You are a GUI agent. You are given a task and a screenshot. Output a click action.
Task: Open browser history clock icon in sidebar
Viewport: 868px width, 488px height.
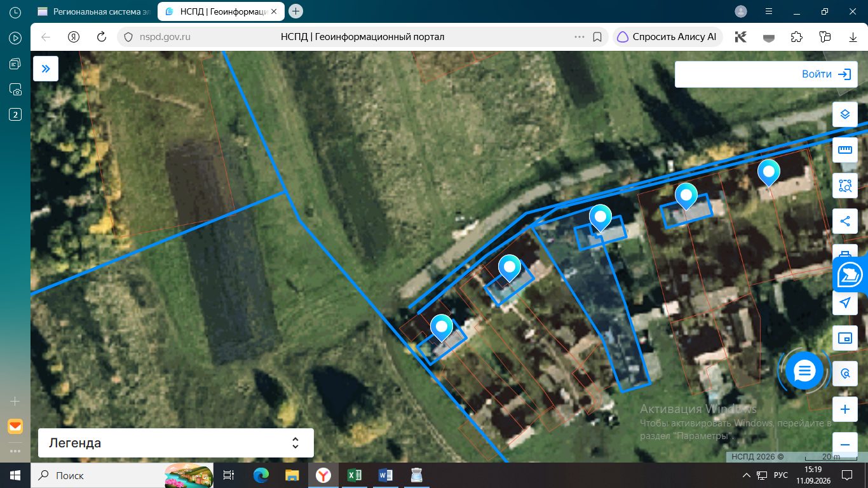[x=15, y=12]
